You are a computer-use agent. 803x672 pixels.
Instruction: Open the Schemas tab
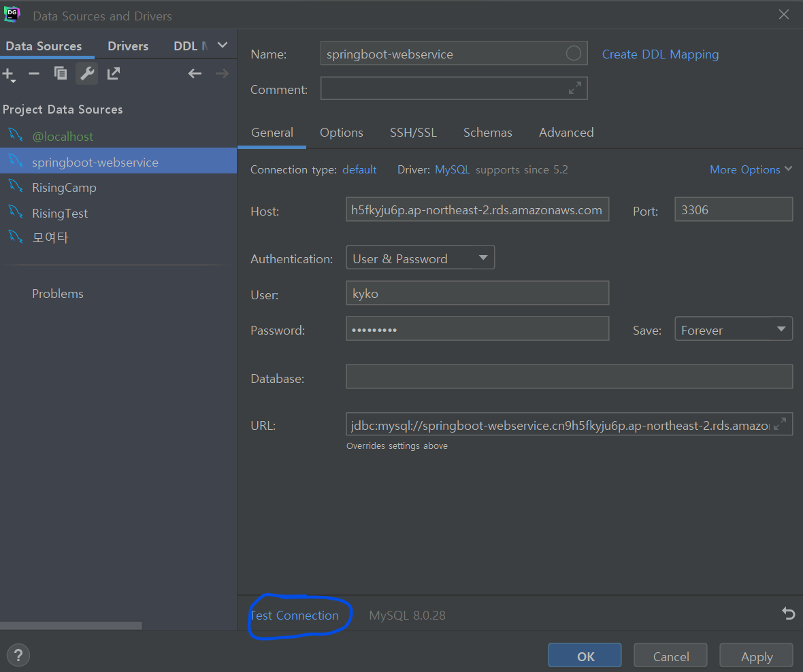pos(487,133)
